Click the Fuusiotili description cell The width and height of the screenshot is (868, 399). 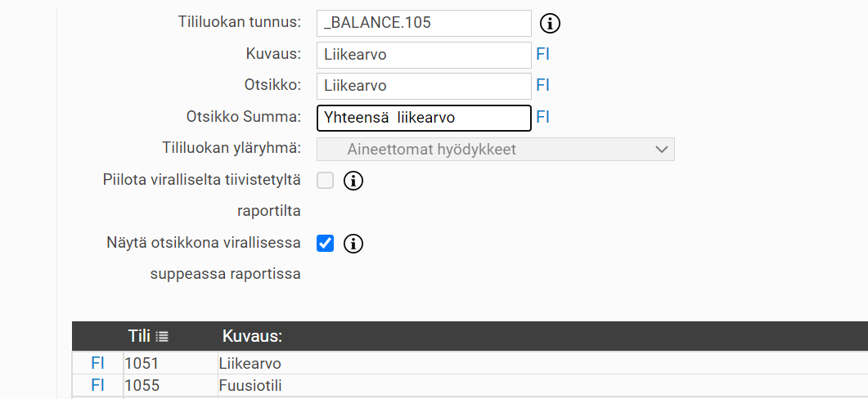click(x=250, y=385)
